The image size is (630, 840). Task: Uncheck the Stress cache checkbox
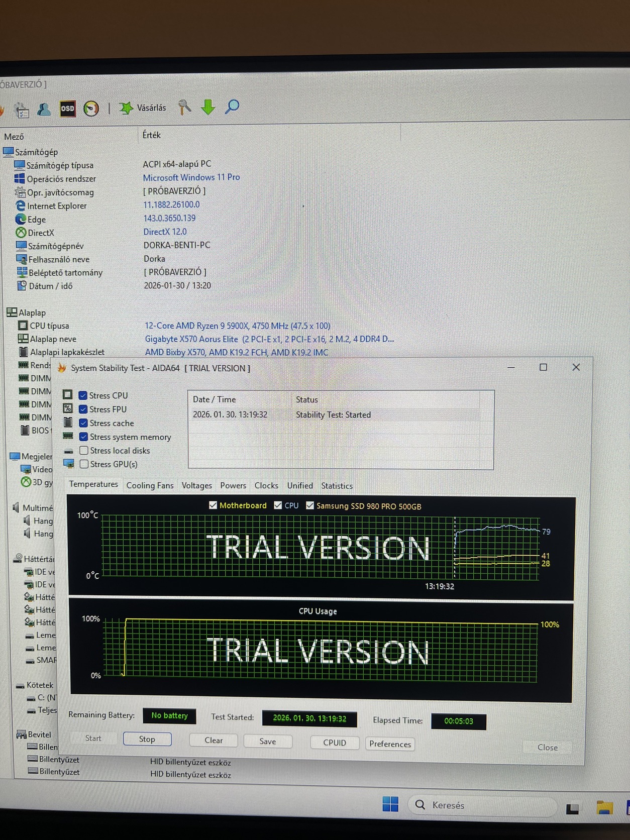point(83,423)
